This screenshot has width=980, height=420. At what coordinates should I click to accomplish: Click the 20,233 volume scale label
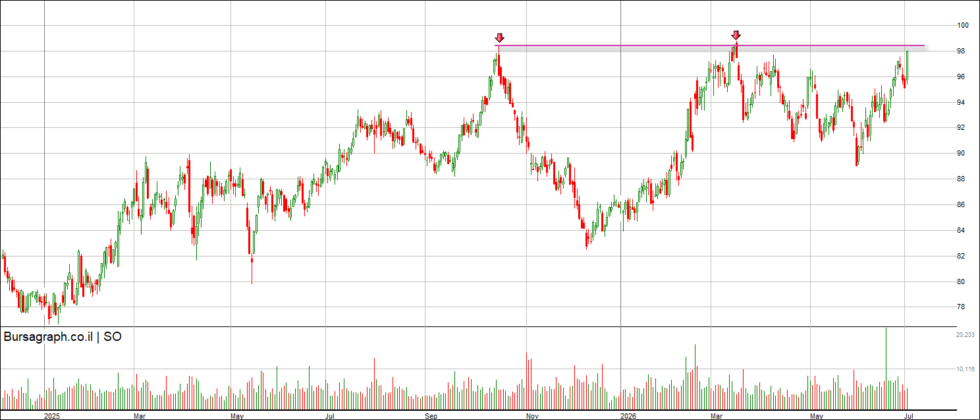[x=965, y=335]
